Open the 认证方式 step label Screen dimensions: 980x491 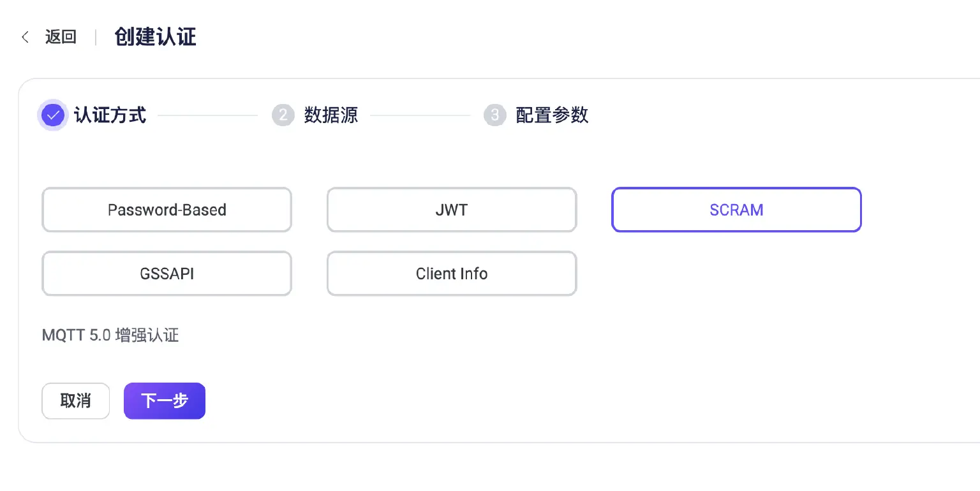(110, 115)
